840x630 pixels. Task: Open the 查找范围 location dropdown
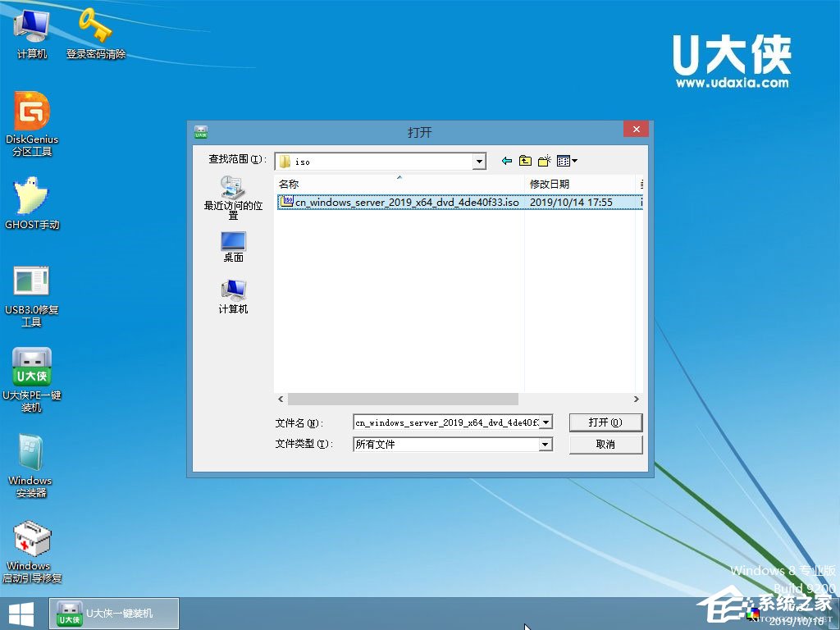coord(480,161)
